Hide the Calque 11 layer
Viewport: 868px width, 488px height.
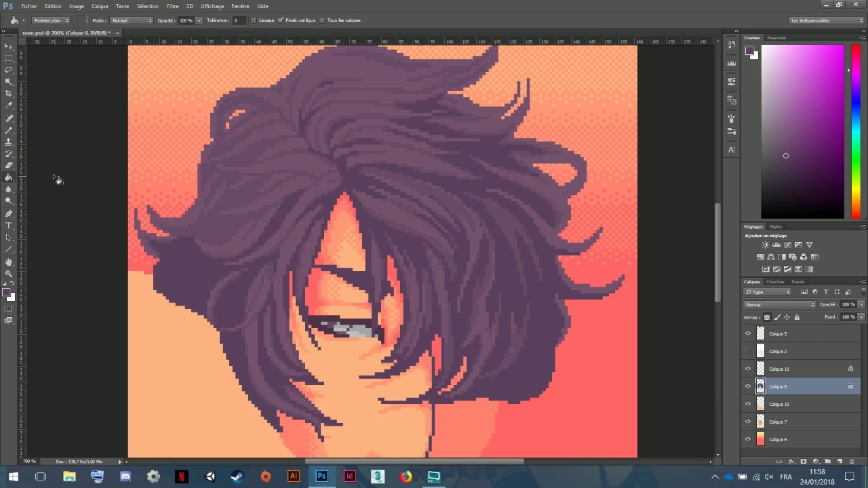tap(748, 369)
